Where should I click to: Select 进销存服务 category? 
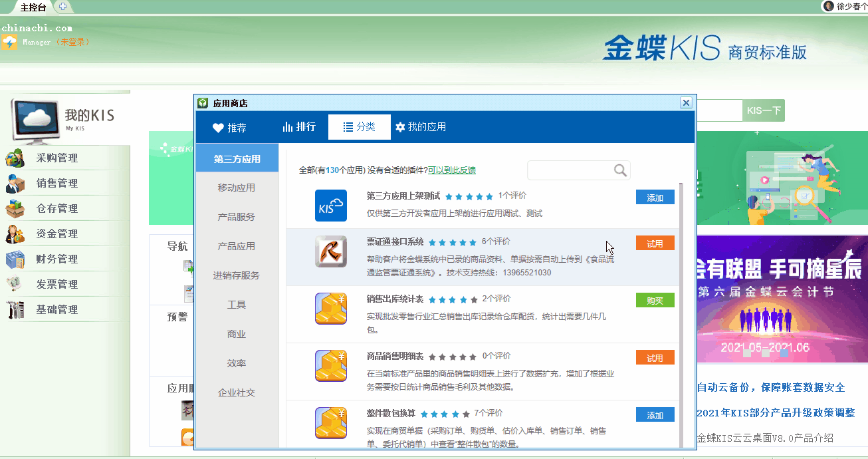click(237, 275)
